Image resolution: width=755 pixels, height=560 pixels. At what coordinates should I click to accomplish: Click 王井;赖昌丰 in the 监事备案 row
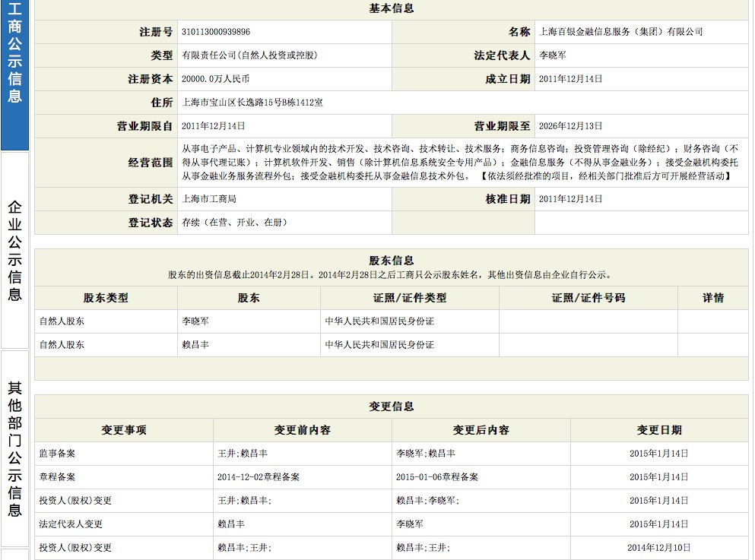(x=243, y=453)
